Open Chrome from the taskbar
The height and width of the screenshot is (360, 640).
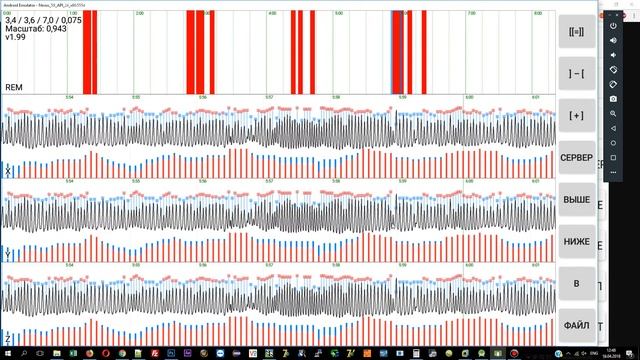(122, 353)
